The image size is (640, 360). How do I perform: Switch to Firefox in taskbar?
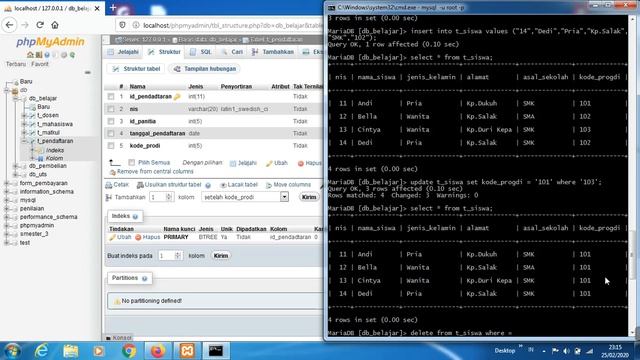(158, 351)
